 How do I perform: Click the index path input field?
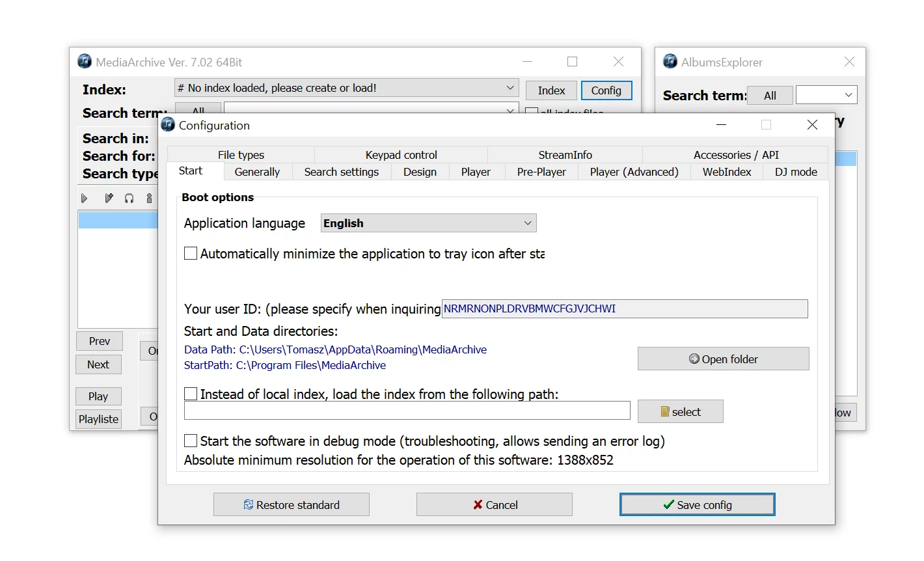pos(407,411)
